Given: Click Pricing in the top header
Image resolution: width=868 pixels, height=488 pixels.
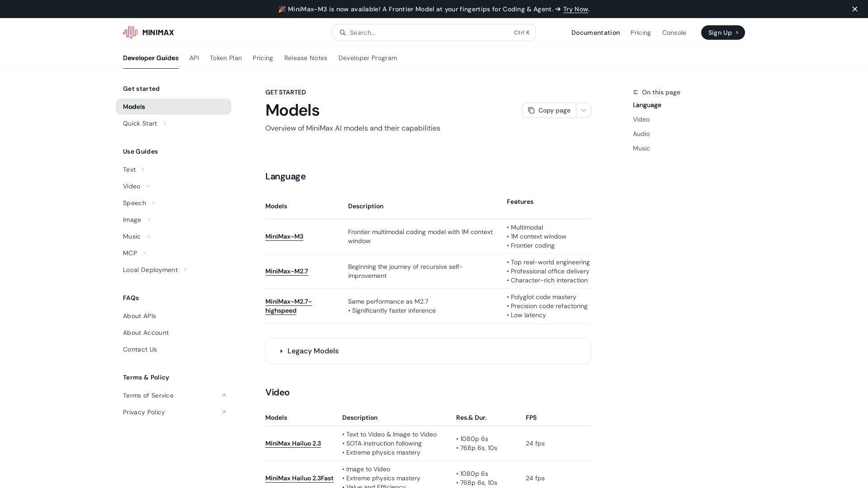Looking at the screenshot, I should point(641,33).
